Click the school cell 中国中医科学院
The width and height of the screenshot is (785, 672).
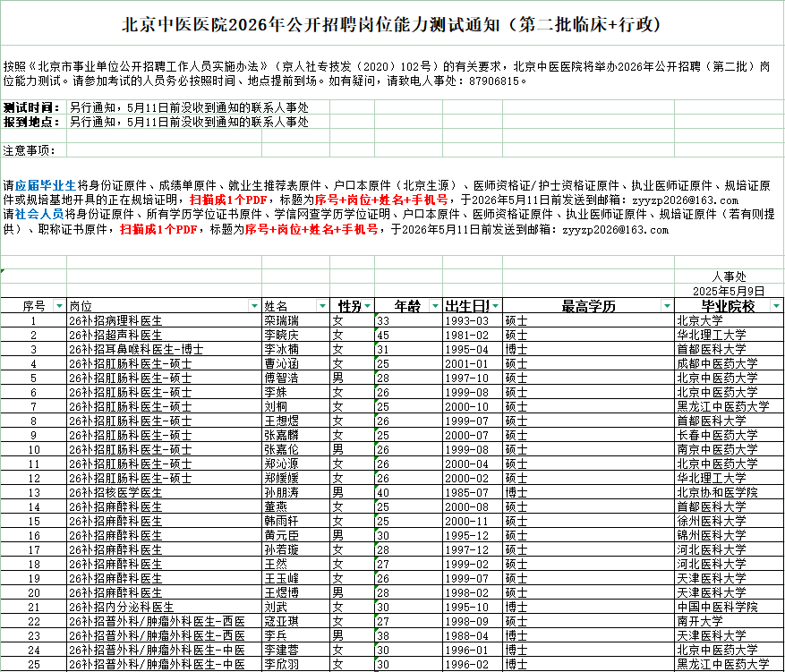729,608
